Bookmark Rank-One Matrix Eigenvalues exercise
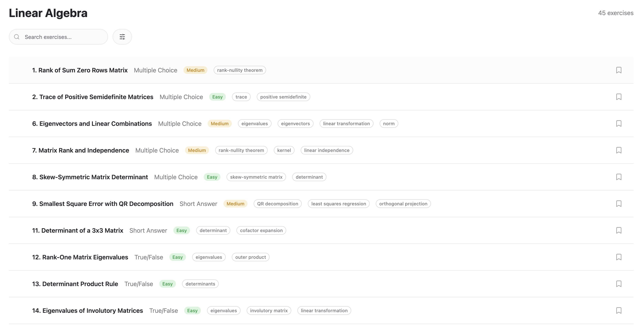The image size is (644, 331). tap(619, 257)
